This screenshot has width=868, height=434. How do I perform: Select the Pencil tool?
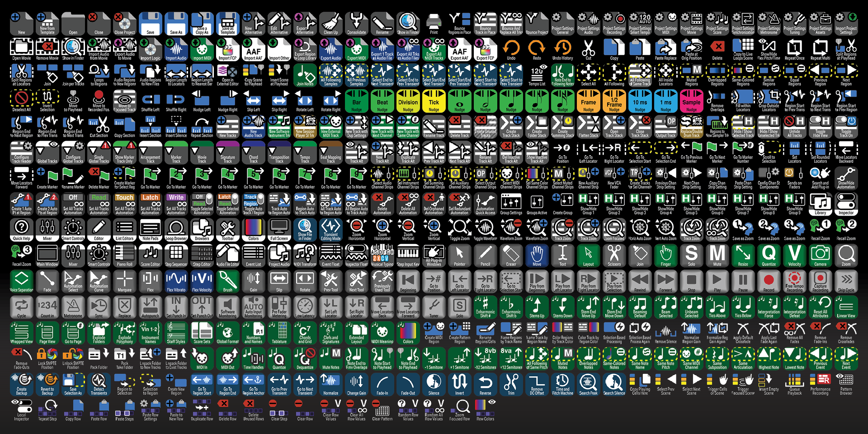485,255
